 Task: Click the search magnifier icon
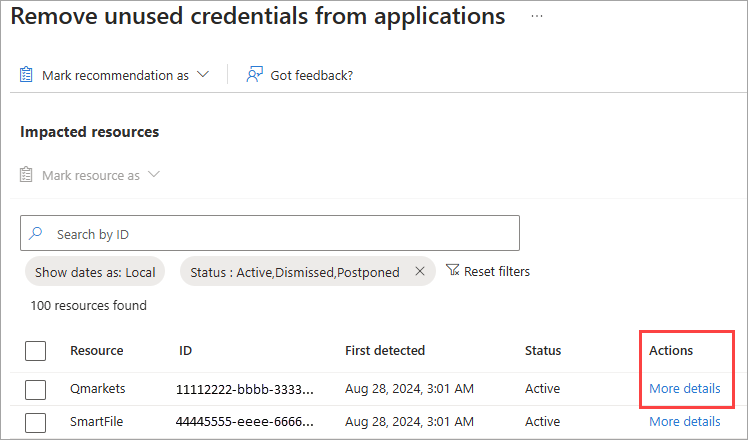(36, 234)
